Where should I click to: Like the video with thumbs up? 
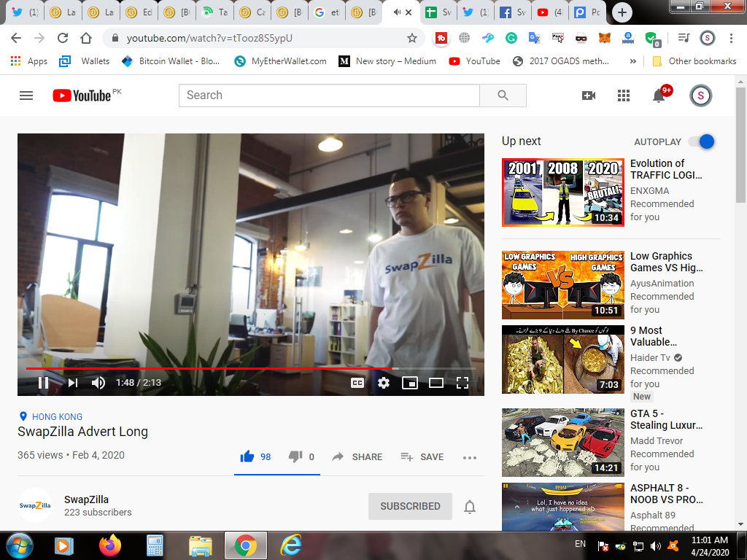247,456
